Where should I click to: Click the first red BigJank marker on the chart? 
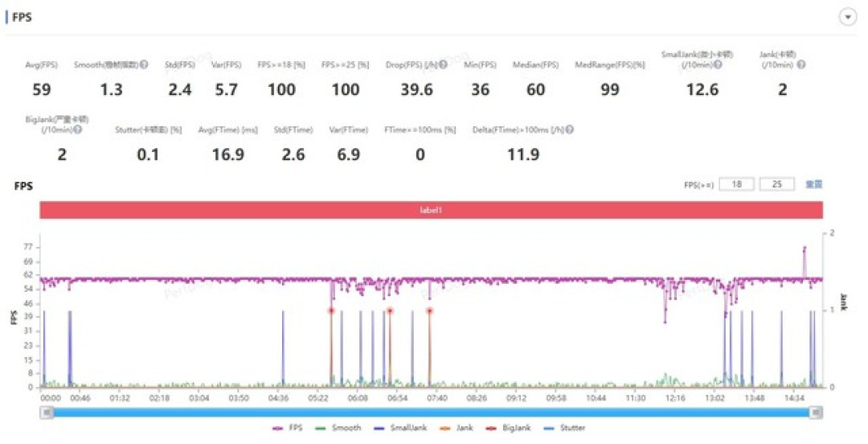pos(331,311)
